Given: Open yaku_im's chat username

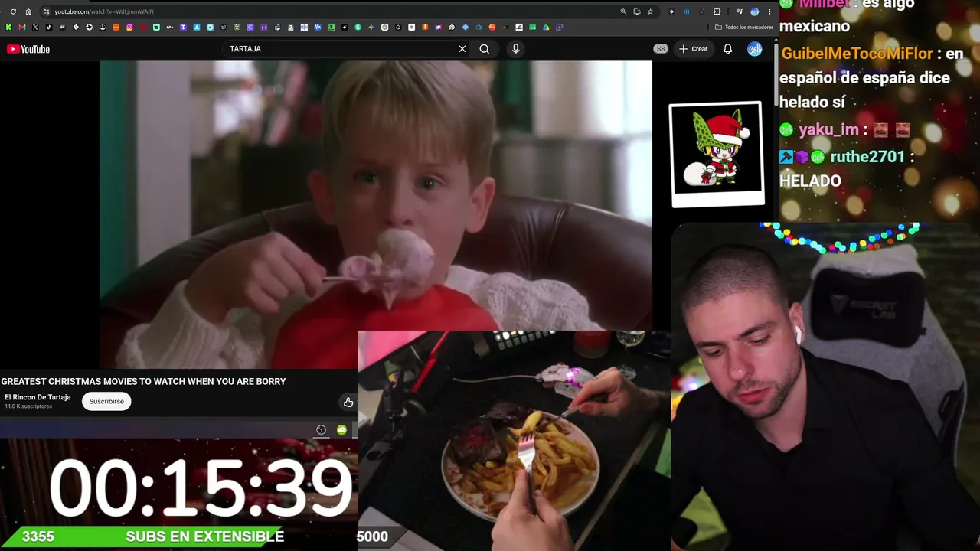Looking at the screenshot, I should pos(828,130).
